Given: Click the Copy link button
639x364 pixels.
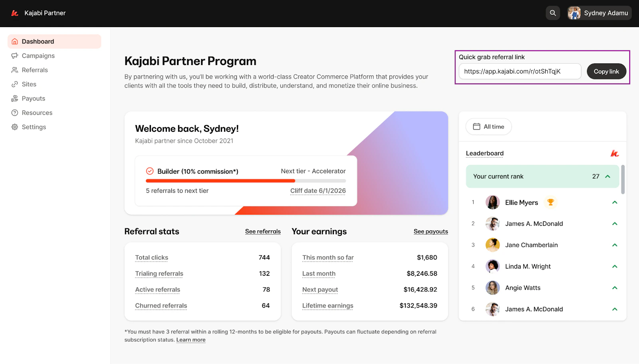Looking at the screenshot, I should [x=606, y=71].
